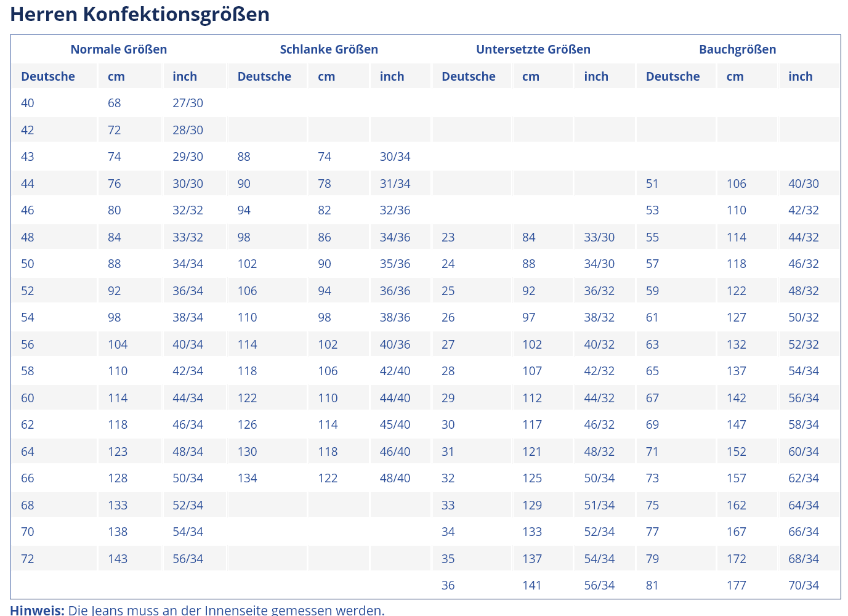Click the 33/30 inch cell

pos(599,237)
